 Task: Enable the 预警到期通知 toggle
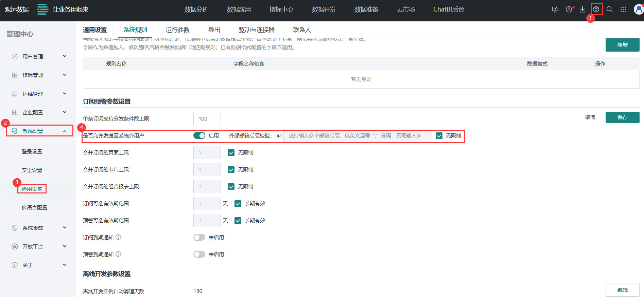pyautogui.click(x=199, y=254)
